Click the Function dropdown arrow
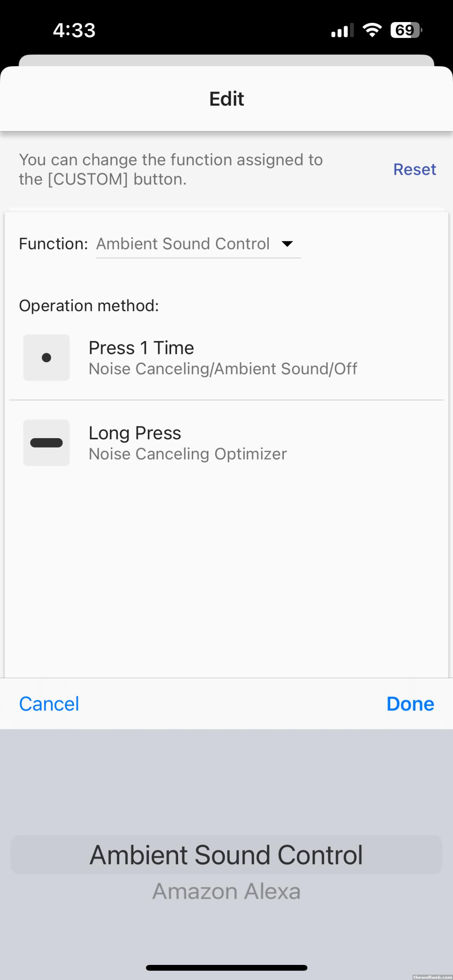Viewport: 453px width, 980px height. point(287,244)
